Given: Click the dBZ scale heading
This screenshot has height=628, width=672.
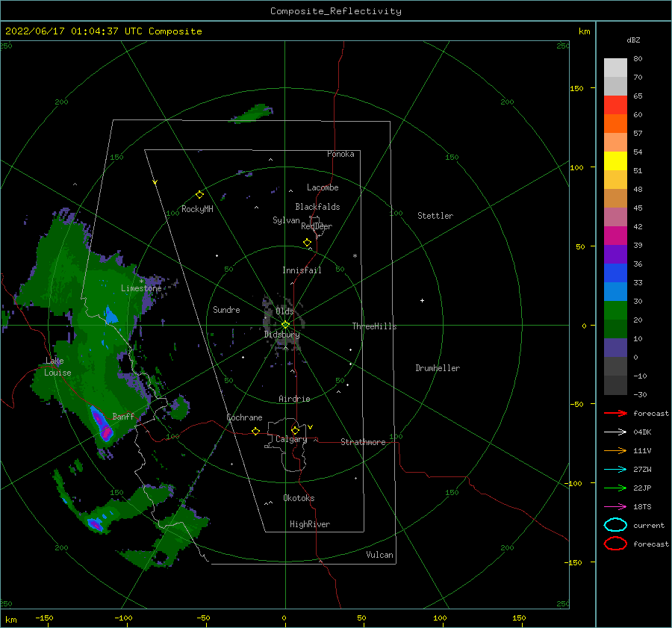Looking at the screenshot, I should (x=633, y=40).
